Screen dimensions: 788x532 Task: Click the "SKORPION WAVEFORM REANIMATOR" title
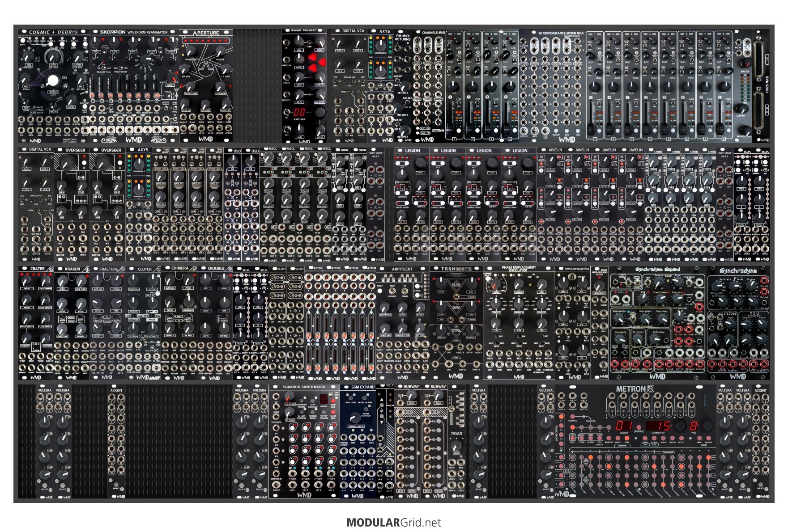(x=133, y=32)
